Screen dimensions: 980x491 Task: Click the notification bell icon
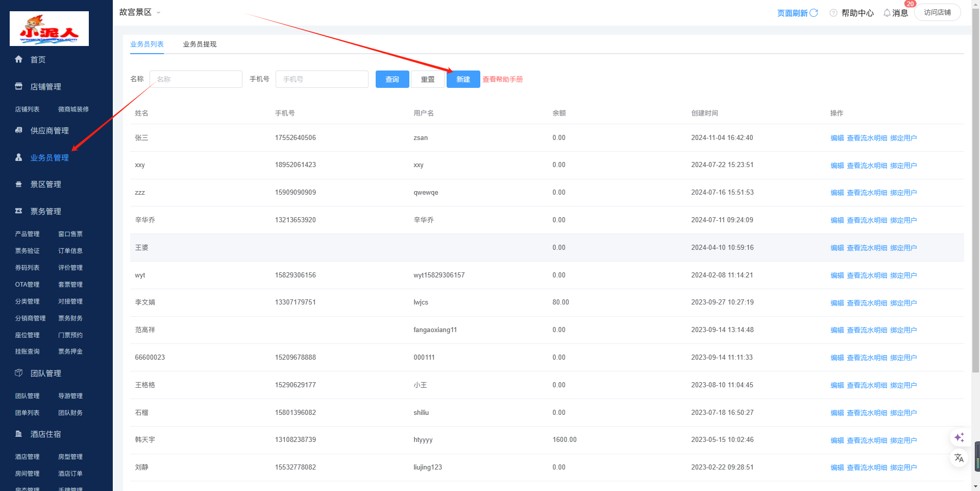(887, 13)
